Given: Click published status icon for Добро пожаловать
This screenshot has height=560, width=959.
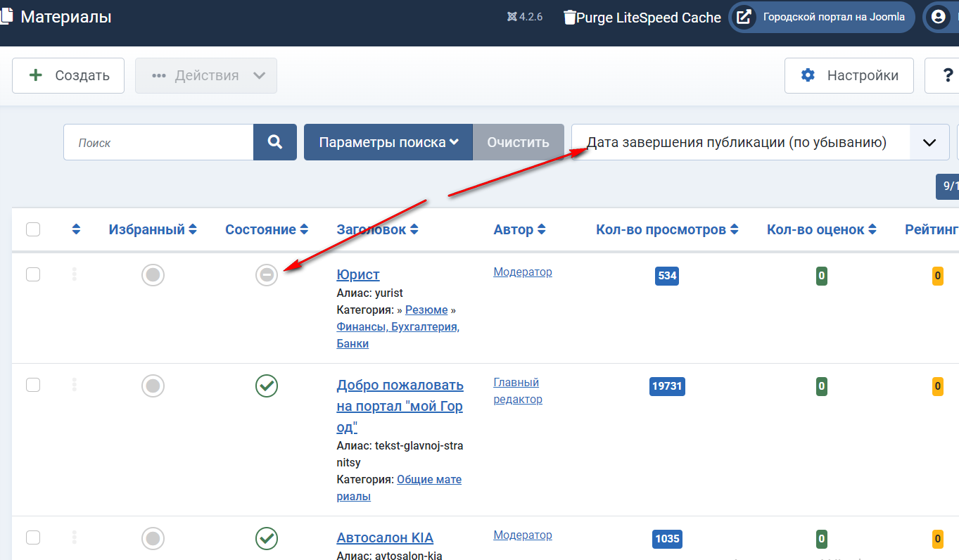Looking at the screenshot, I should coord(267,386).
